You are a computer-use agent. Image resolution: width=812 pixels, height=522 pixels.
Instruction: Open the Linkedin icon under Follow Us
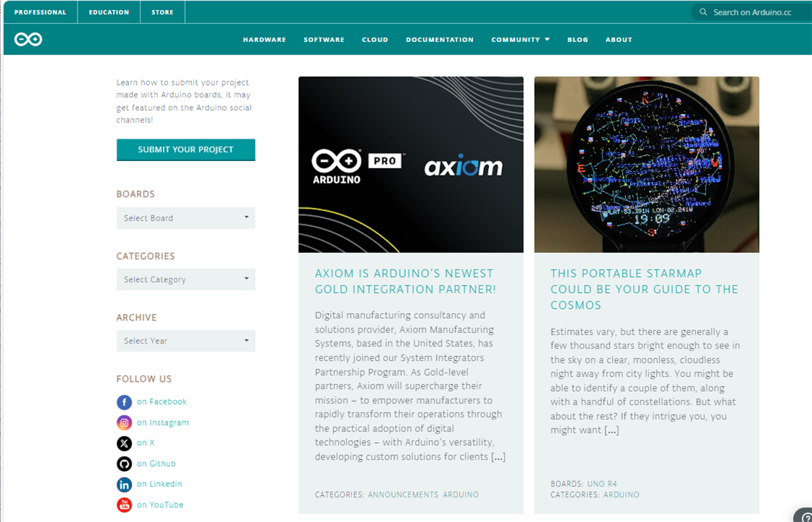coord(125,485)
